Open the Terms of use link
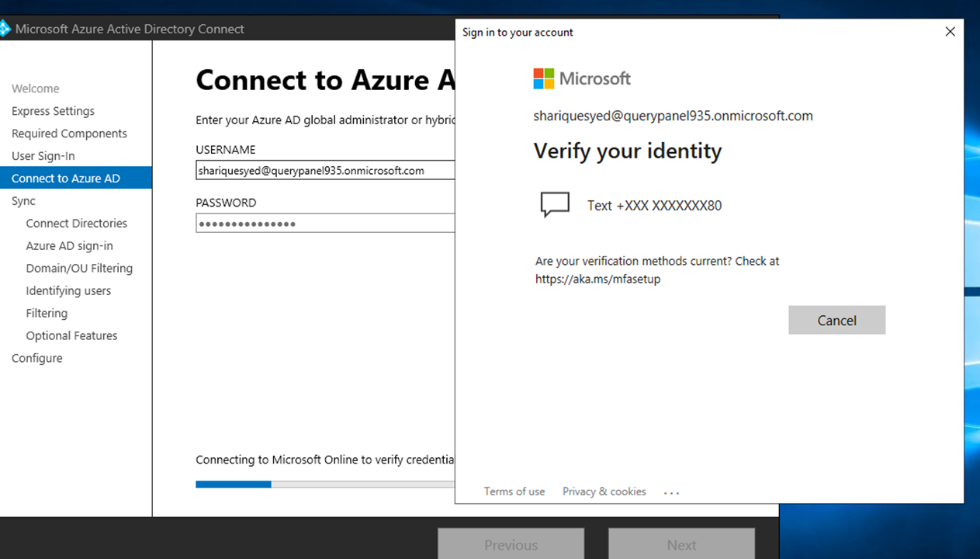 pyautogui.click(x=514, y=491)
